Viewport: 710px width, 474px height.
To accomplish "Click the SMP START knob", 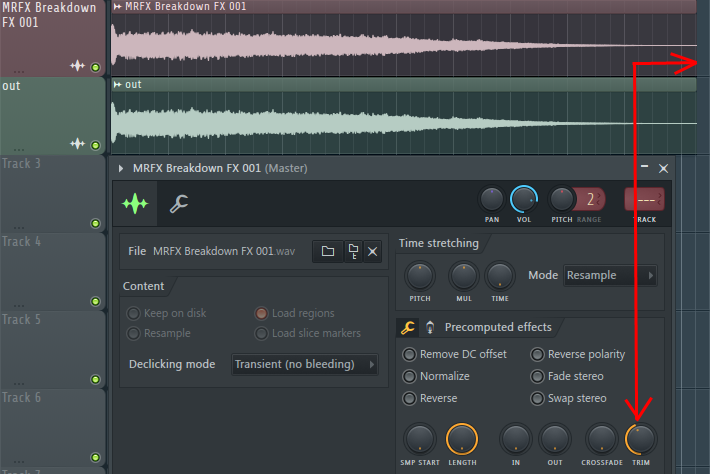I will (x=420, y=439).
